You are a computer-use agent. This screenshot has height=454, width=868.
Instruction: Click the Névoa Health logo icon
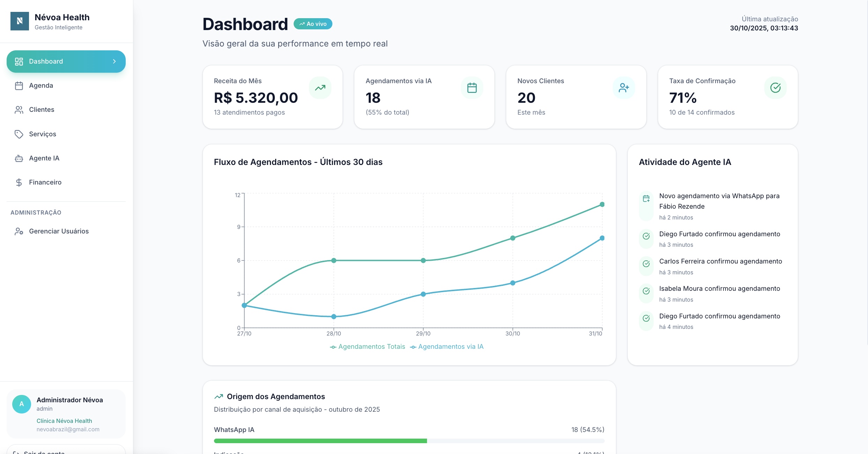(20, 21)
